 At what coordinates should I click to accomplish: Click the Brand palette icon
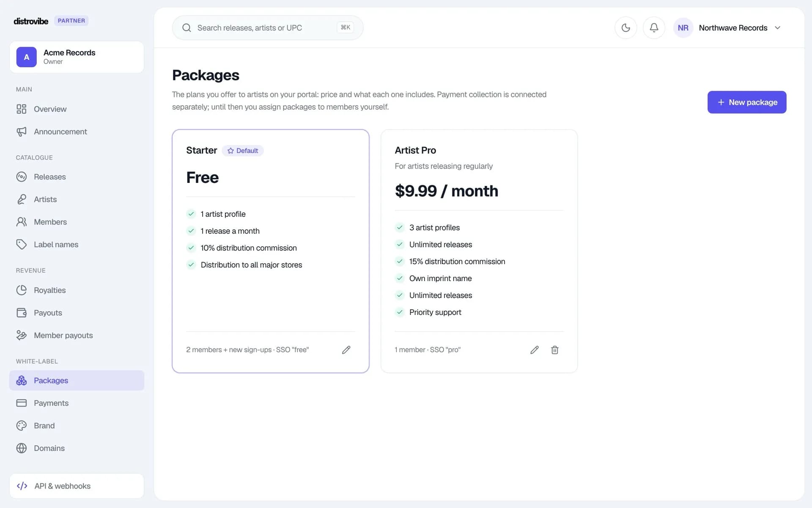pyautogui.click(x=22, y=426)
